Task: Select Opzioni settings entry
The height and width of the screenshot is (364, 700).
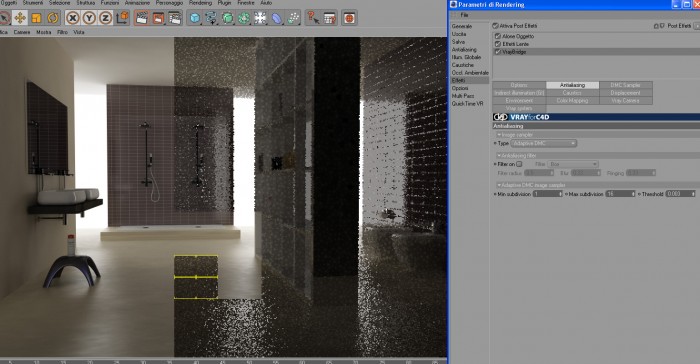Action: 460,88
